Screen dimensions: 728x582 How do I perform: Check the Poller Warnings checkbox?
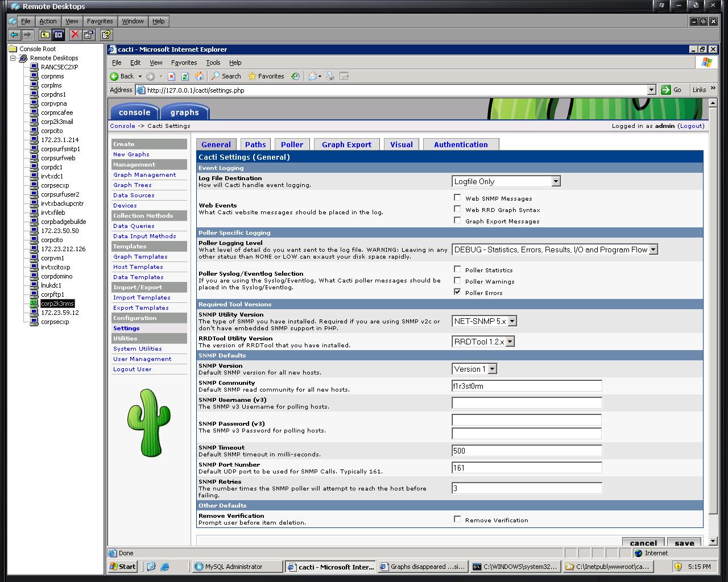[457, 281]
